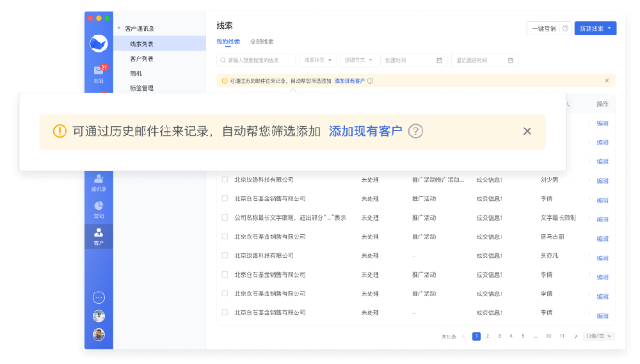
Task: Open the 新建线索 dropdown button
Action: (595, 29)
